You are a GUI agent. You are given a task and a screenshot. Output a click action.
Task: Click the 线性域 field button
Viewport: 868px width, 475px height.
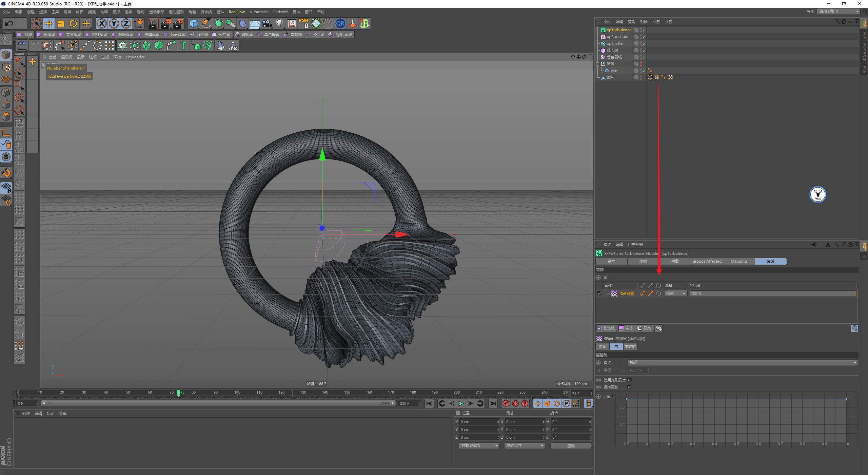(606, 328)
